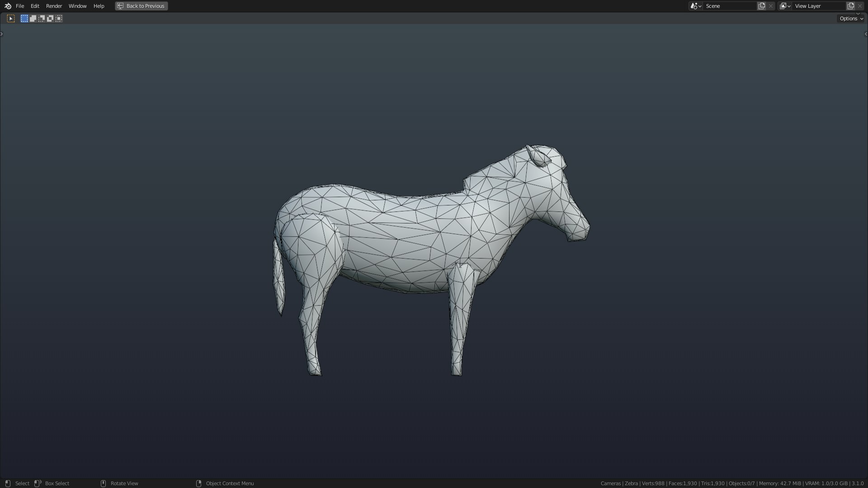Edit the View Layer name field
The image size is (868, 488).
819,6
